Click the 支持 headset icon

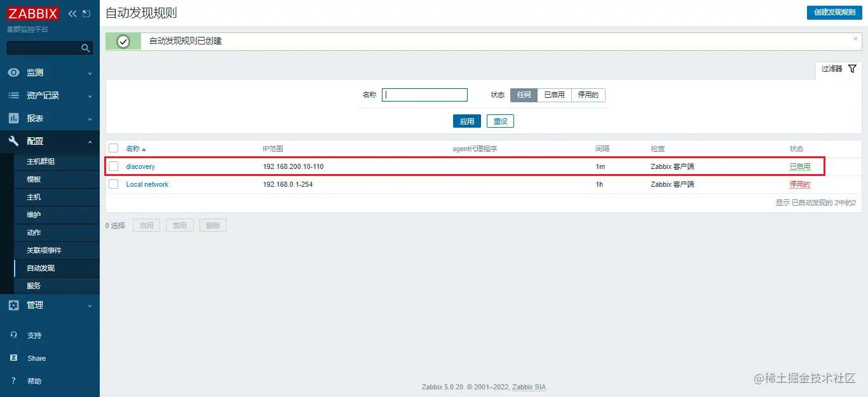click(14, 335)
